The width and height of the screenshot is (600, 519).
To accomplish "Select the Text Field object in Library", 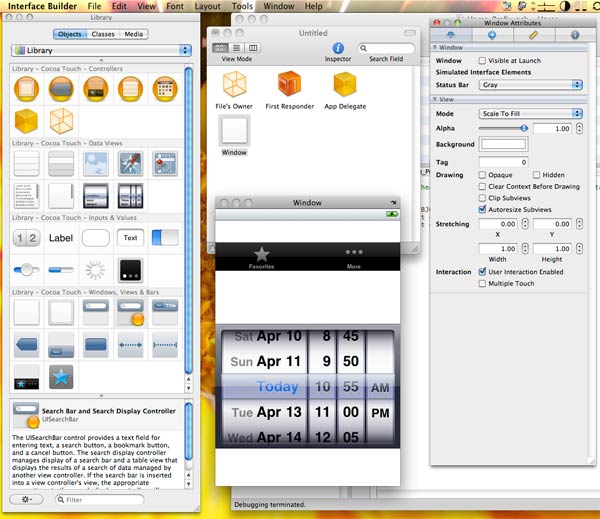I will click(130, 238).
